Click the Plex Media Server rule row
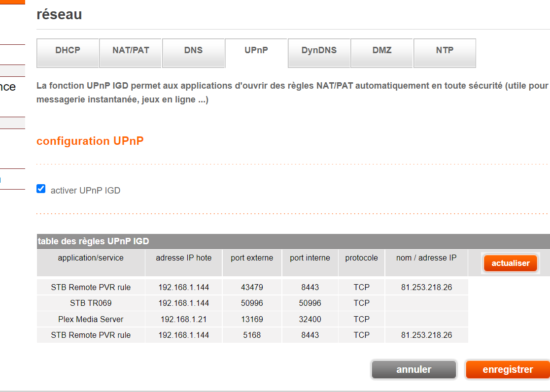The width and height of the screenshot is (550, 392). (x=91, y=319)
